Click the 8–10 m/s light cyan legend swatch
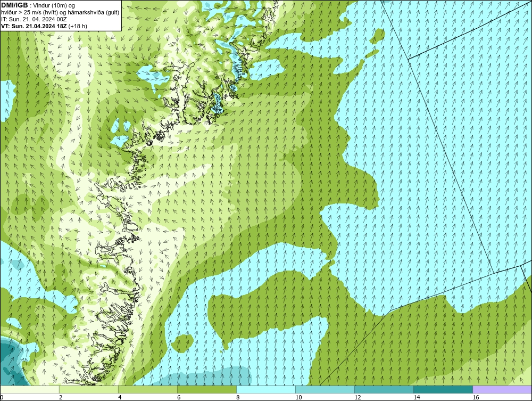Image resolution: width=532 pixels, height=401 pixels. pyautogui.click(x=266, y=389)
